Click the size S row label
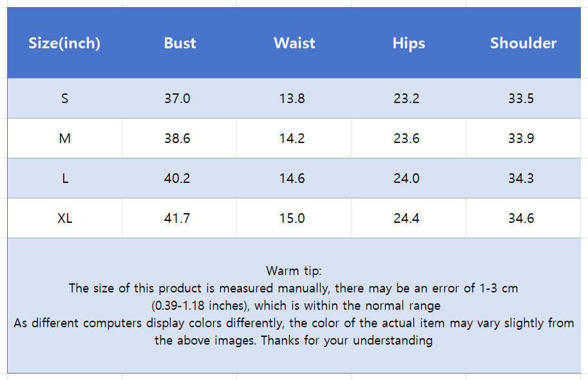This screenshot has height=380, width=588. point(64,99)
